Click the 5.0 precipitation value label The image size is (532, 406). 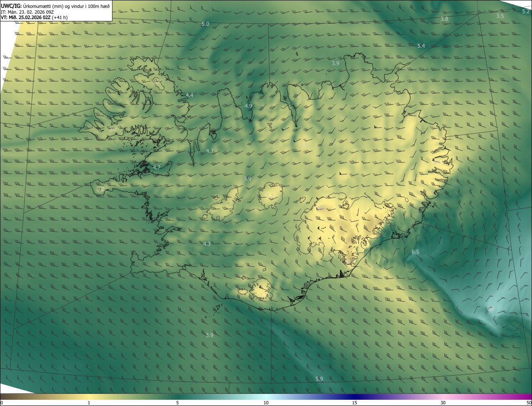(205, 24)
